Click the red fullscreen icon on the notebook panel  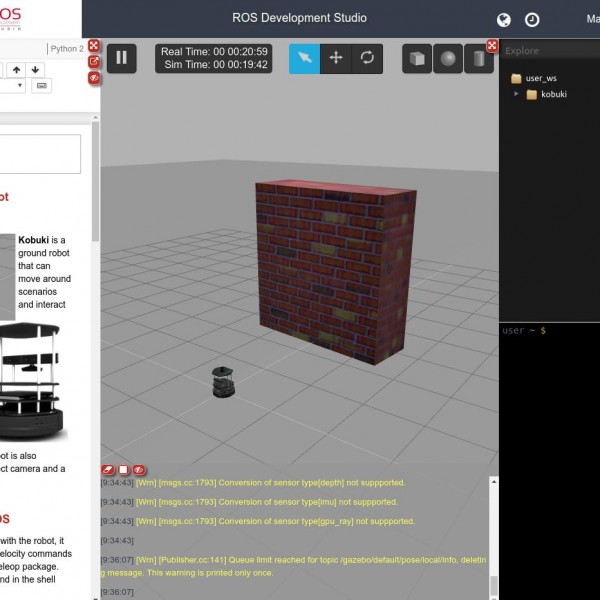pos(94,46)
